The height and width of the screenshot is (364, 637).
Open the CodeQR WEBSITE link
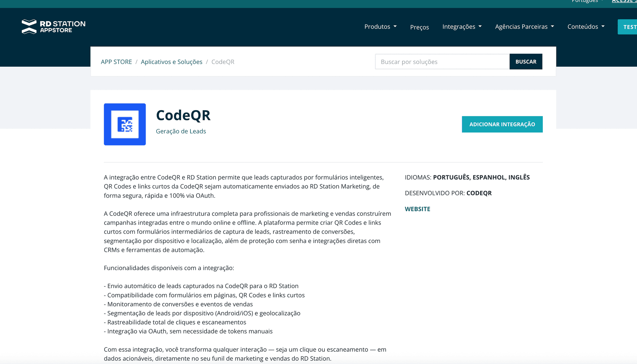coord(417,209)
